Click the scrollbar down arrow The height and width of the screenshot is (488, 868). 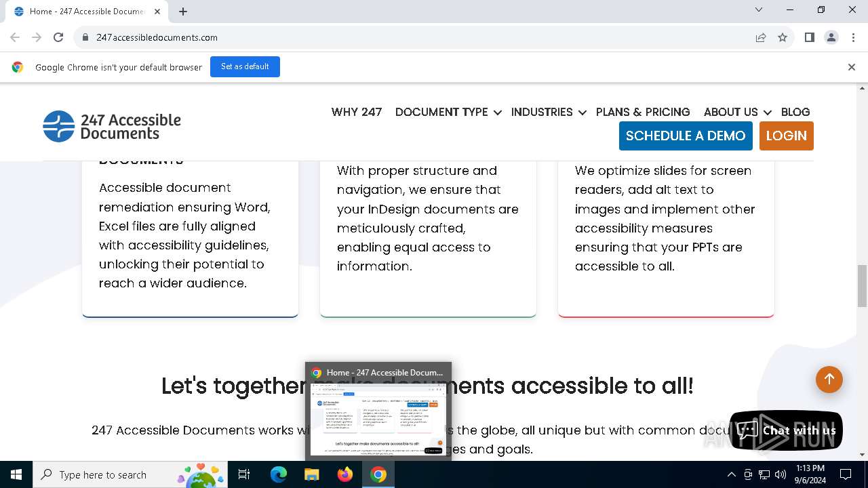(862, 455)
